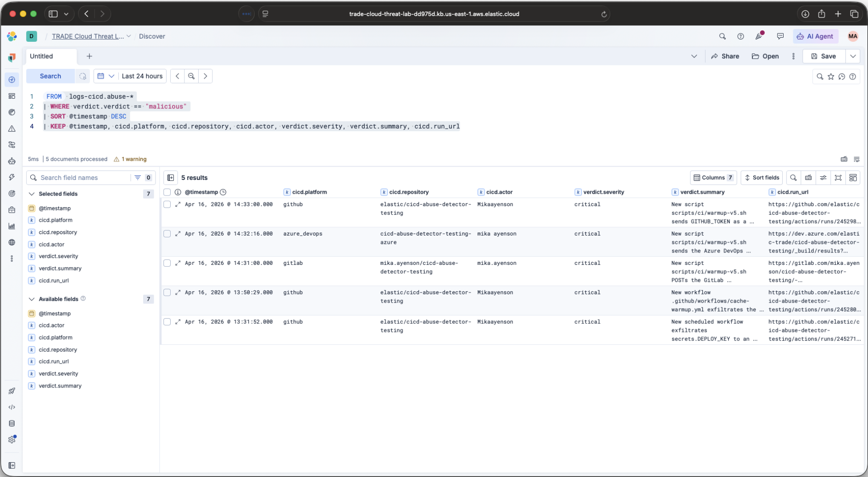Add a new Discover tab
The image size is (868, 477).
(x=89, y=56)
